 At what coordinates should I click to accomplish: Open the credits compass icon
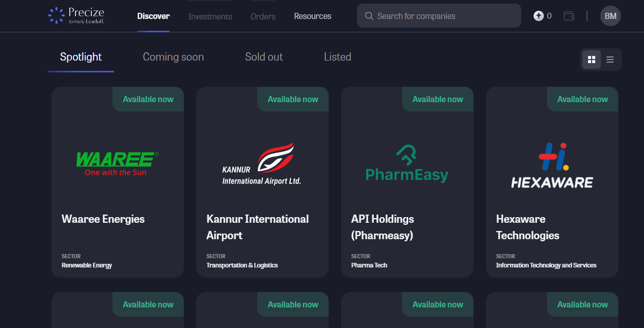tap(538, 16)
